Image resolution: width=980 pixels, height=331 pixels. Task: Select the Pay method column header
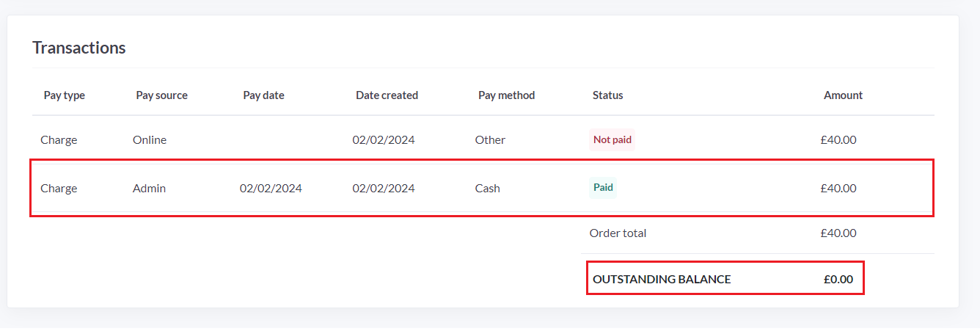(507, 95)
